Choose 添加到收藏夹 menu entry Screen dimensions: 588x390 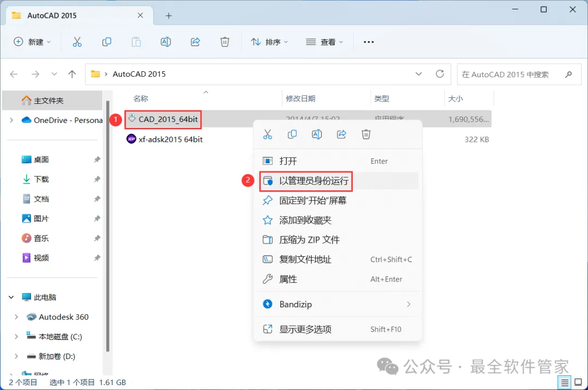tap(338, 220)
